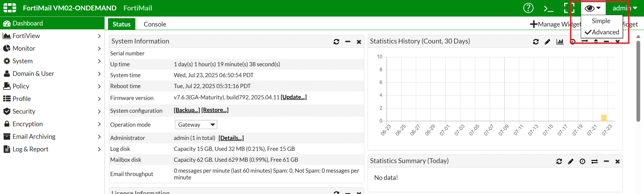644x194 pixels.
Task: Click the bar chart icon in Statistics History
Action: click(560, 42)
